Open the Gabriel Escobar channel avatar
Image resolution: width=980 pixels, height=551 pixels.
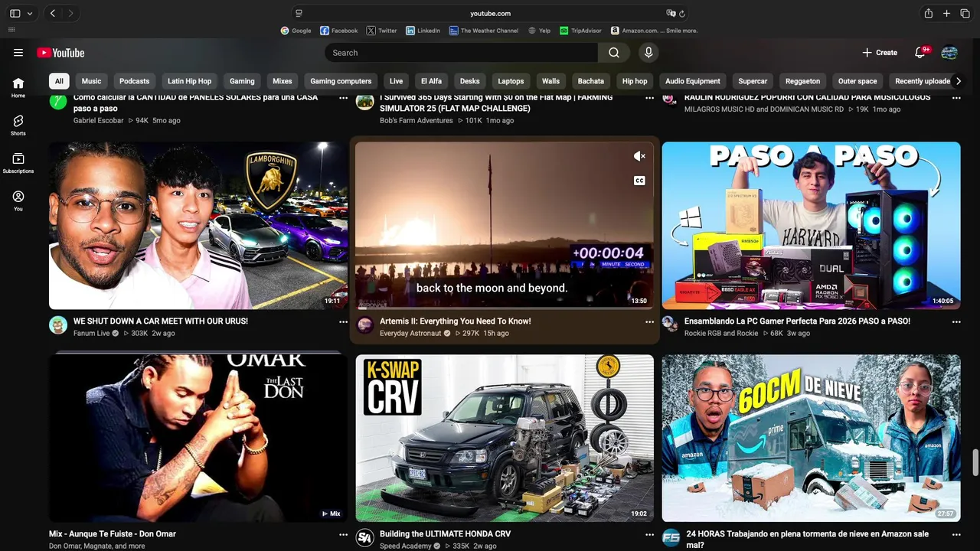coord(58,101)
